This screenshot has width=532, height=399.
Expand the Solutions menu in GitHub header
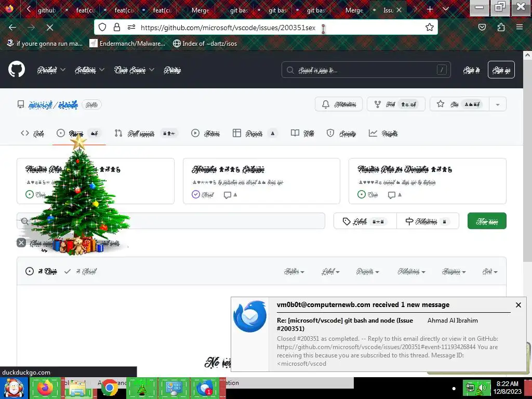[x=89, y=70]
